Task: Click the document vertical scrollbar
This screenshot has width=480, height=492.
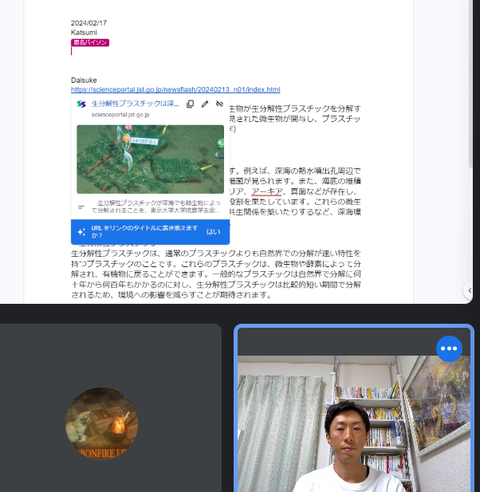Action: tap(471, 83)
